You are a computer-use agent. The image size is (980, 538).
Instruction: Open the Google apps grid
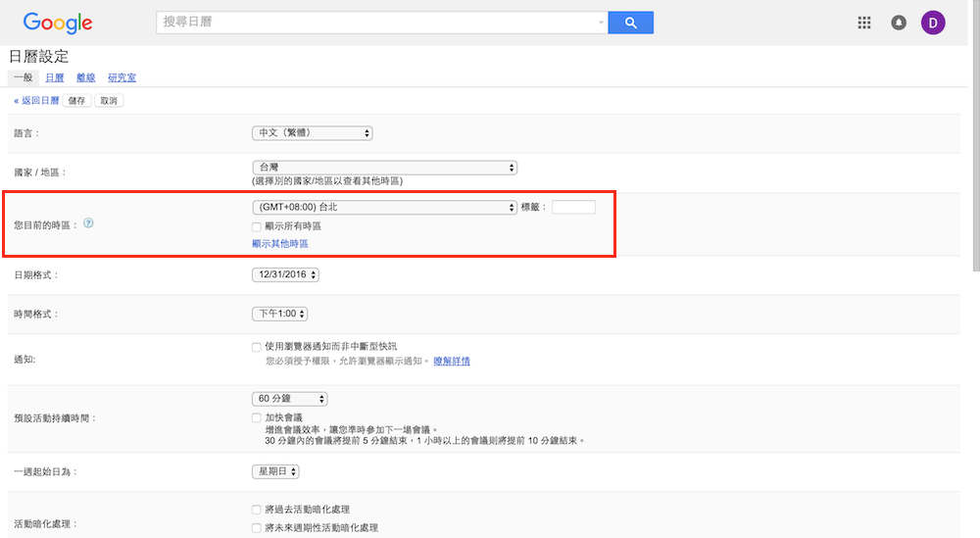click(864, 23)
